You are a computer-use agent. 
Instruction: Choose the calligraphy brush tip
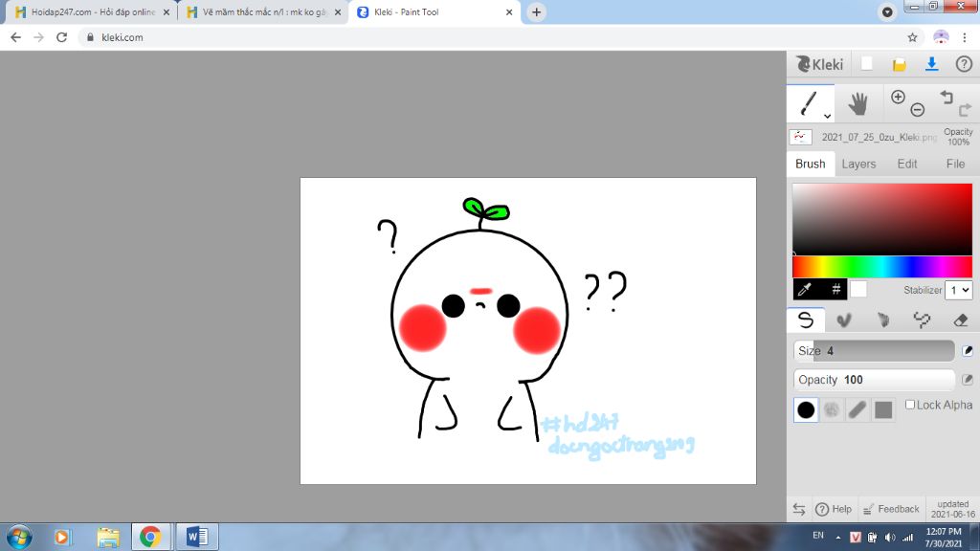tap(857, 409)
